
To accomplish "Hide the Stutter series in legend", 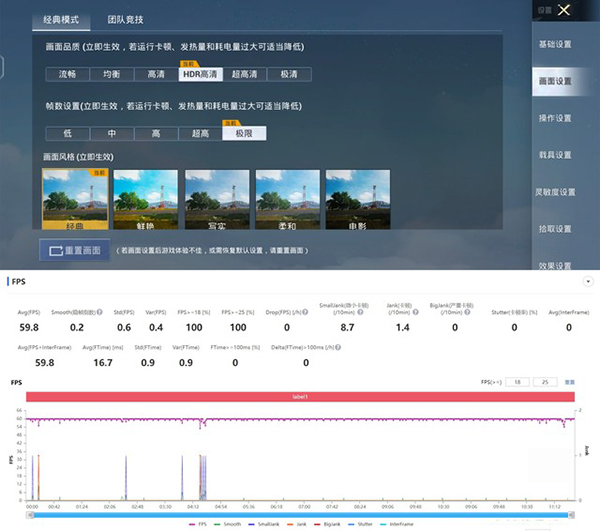I will [x=365, y=522].
